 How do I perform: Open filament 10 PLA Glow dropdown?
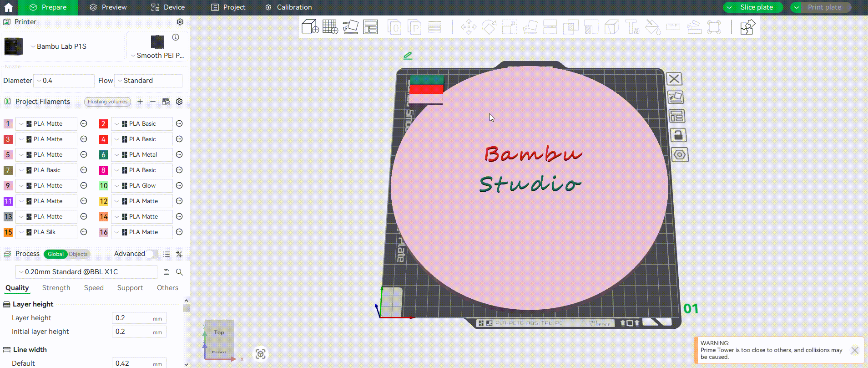tap(142, 186)
